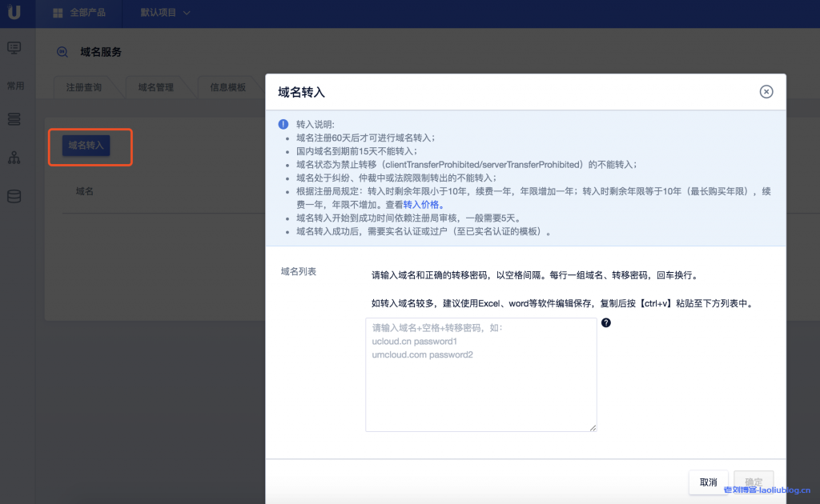Viewport: 820px width, 504px height.
Task: Click the 取消 button in the dialog
Action: click(x=708, y=482)
